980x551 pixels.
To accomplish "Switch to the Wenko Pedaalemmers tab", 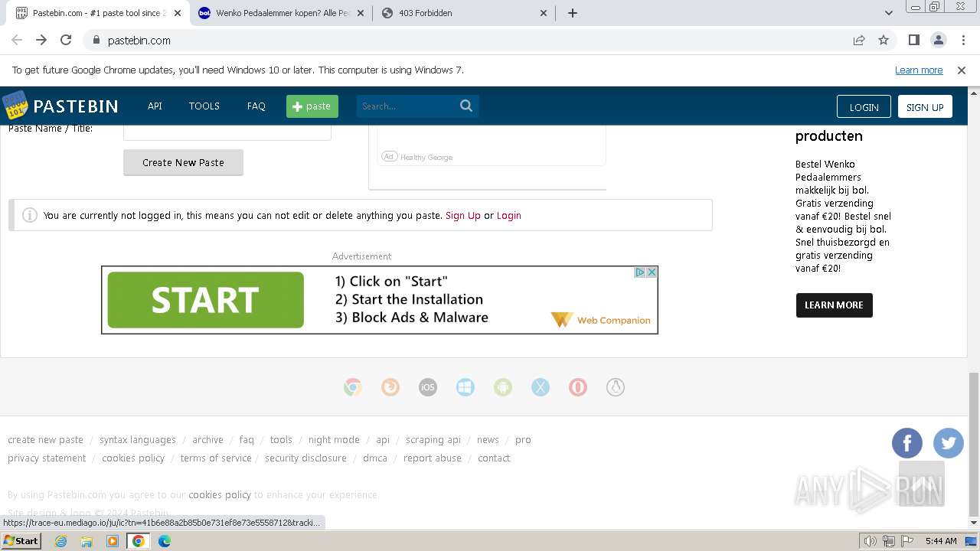I will (281, 13).
